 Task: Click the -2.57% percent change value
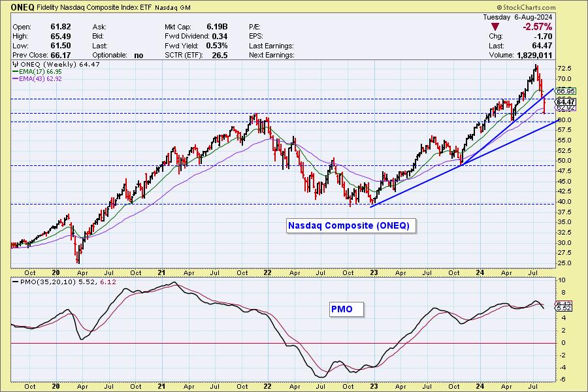pyautogui.click(x=538, y=27)
